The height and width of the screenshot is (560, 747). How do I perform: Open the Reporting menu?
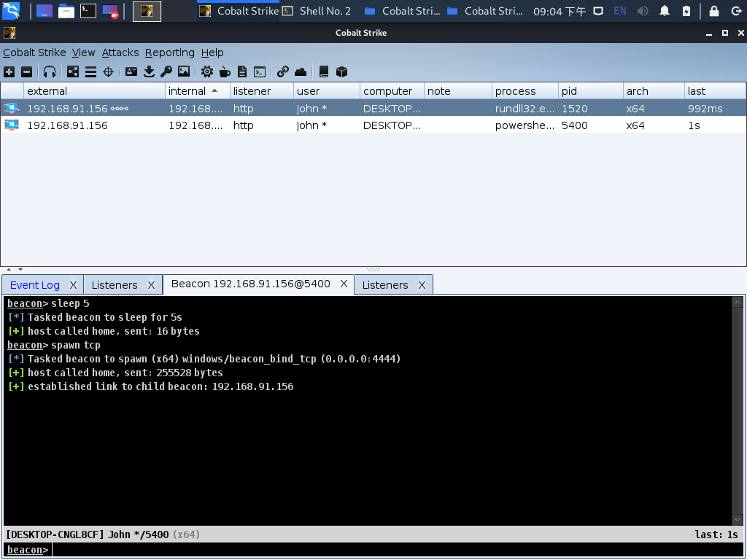coord(169,52)
